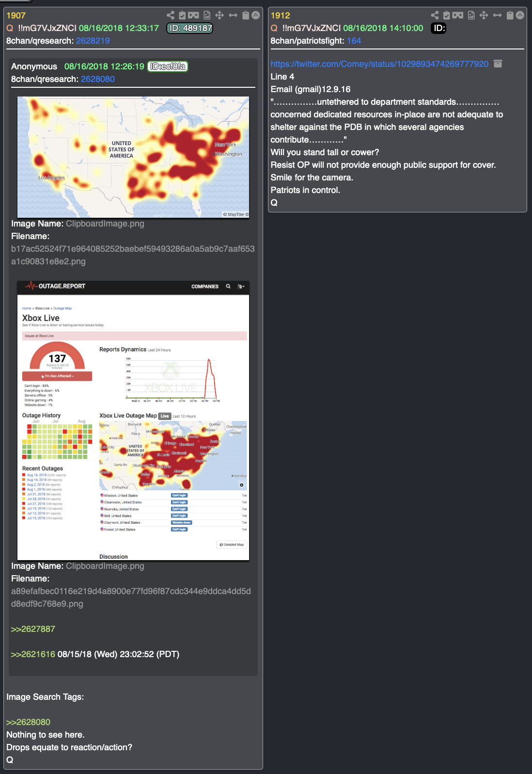Click 'Smile for the camera.' line

(312, 177)
